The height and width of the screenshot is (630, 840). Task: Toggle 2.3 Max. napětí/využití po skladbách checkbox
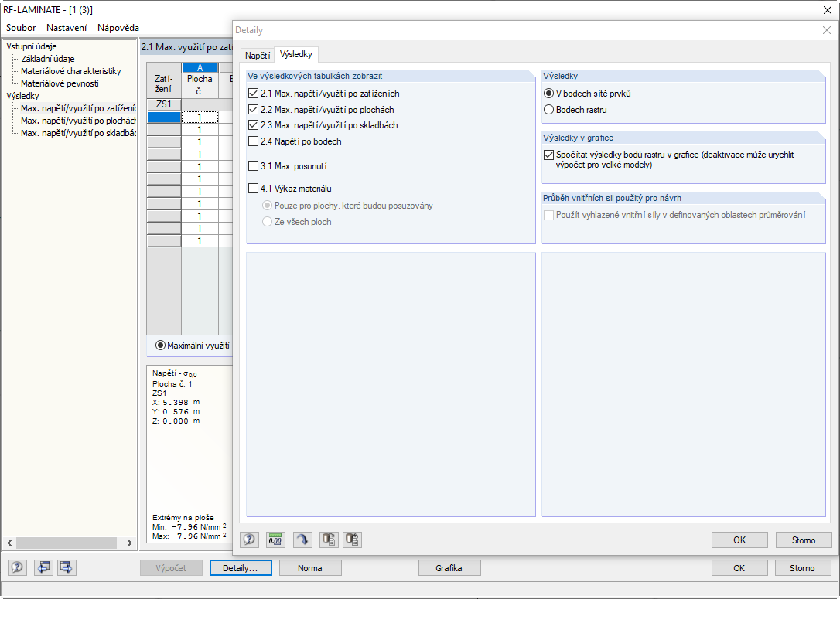(x=254, y=125)
